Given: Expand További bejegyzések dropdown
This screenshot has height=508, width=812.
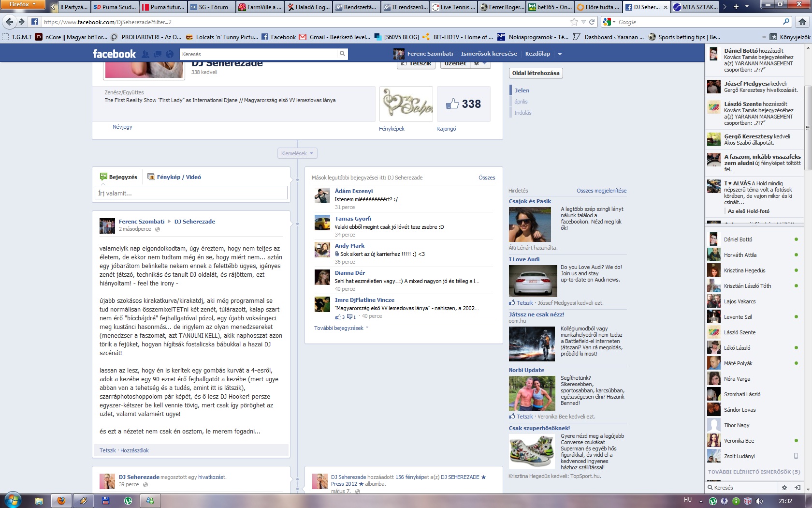Looking at the screenshot, I should point(341,328).
